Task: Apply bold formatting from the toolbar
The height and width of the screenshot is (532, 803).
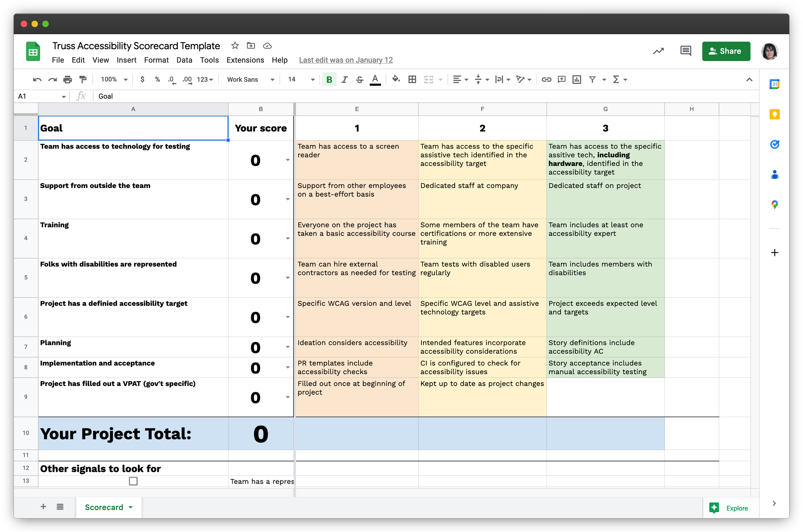Action: pos(329,79)
